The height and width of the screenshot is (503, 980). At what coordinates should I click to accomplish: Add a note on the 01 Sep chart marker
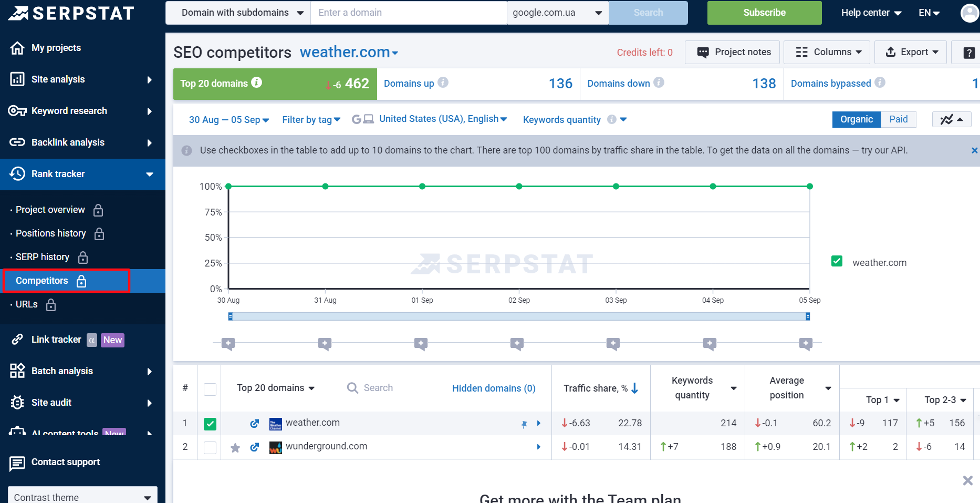[421, 344]
